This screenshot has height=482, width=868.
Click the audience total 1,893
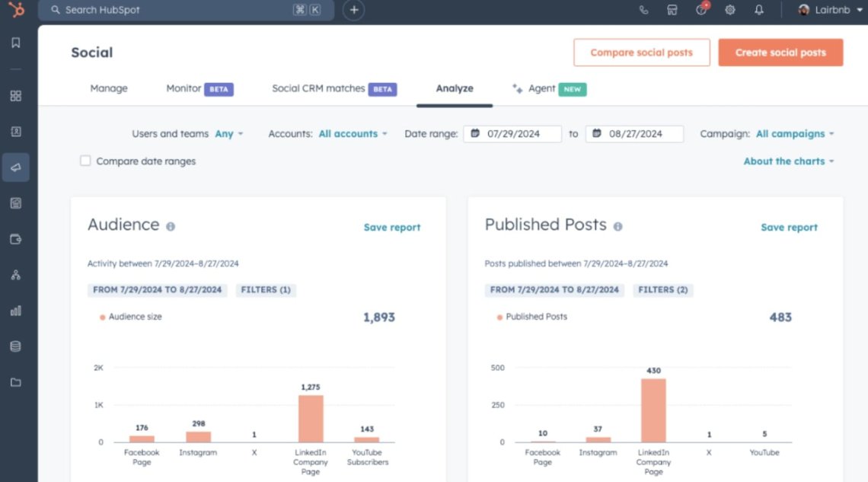(x=379, y=317)
